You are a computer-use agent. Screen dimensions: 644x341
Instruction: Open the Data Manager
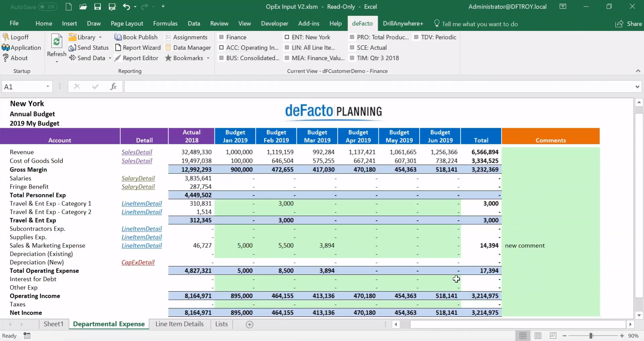click(188, 48)
